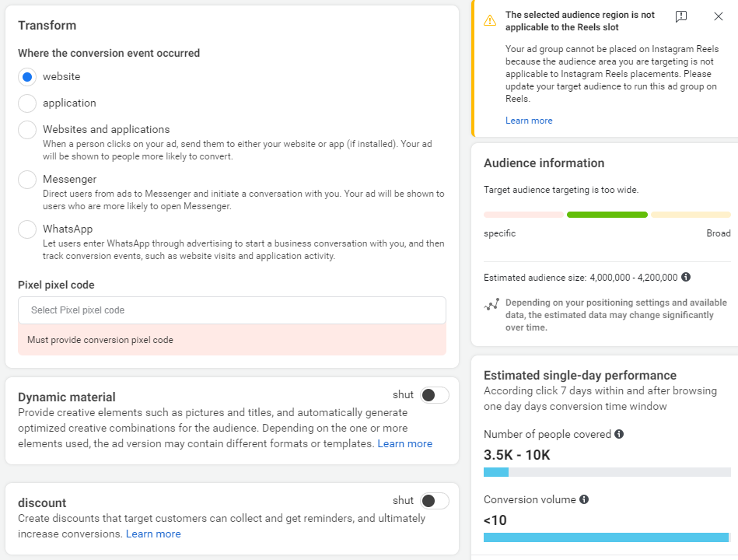Turn on the discount toggle

click(x=435, y=501)
